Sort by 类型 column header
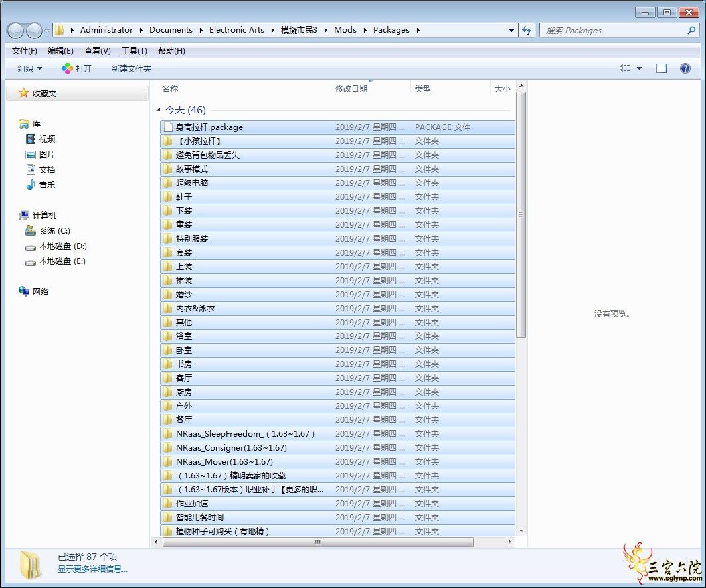This screenshot has width=706, height=588. [423, 89]
